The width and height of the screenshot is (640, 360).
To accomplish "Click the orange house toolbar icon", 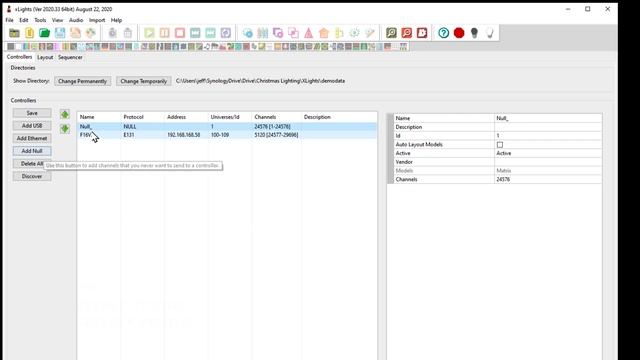I will (x=324, y=33).
